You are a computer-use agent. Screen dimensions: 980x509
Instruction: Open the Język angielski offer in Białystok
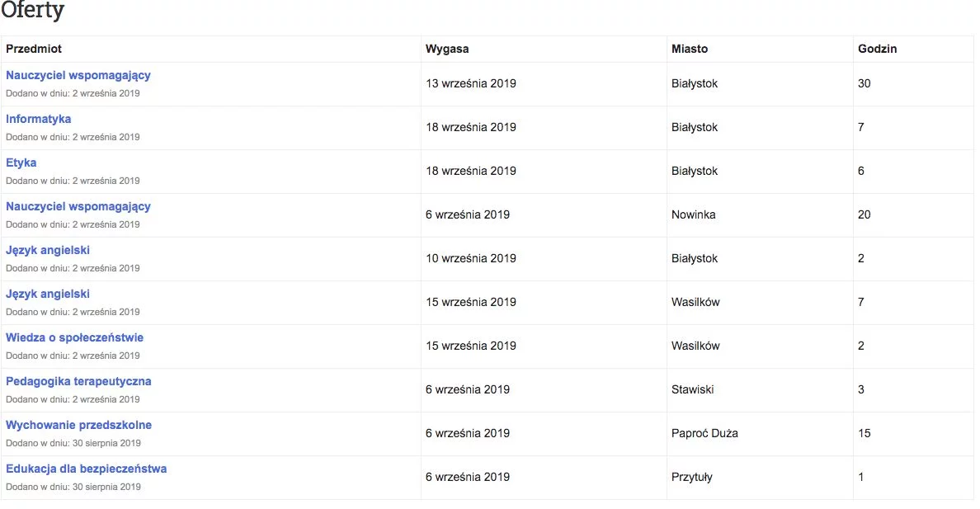point(48,250)
